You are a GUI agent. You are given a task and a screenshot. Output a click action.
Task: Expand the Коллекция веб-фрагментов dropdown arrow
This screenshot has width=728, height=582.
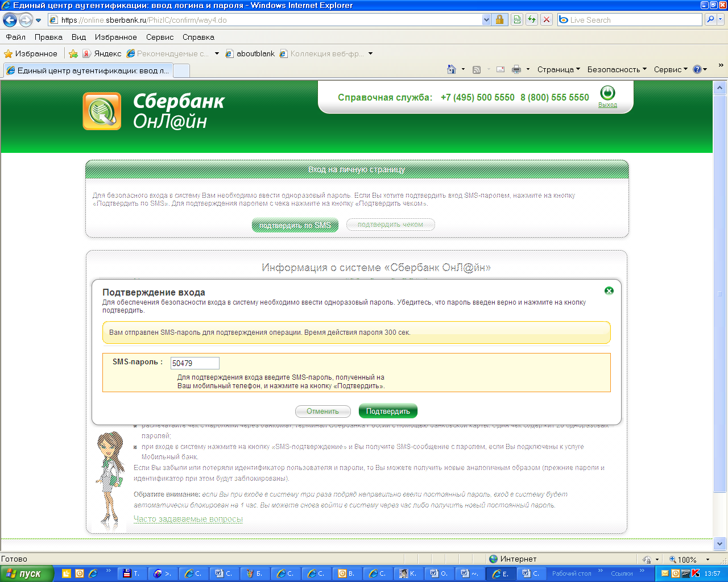pyautogui.click(x=371, y=53)
